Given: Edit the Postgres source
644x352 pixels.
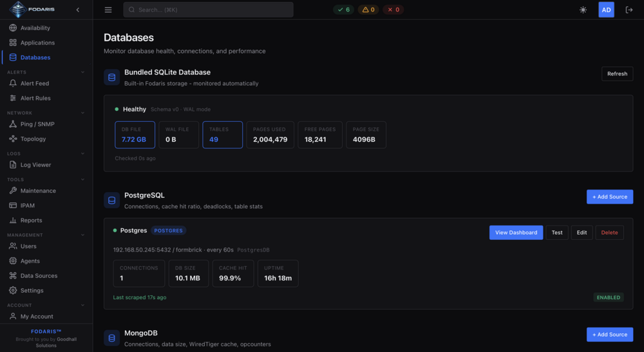Looking at the screenshot, I should click(582, 233).
